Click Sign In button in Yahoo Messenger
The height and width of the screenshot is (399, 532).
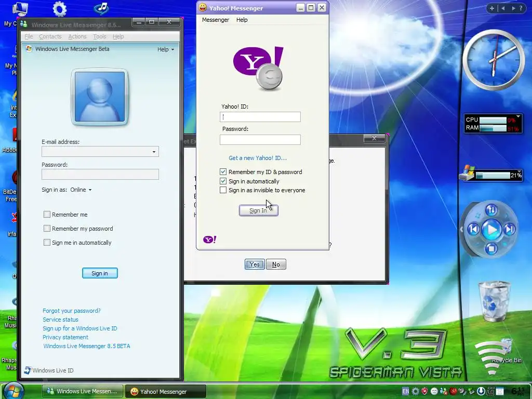point(259,210)
